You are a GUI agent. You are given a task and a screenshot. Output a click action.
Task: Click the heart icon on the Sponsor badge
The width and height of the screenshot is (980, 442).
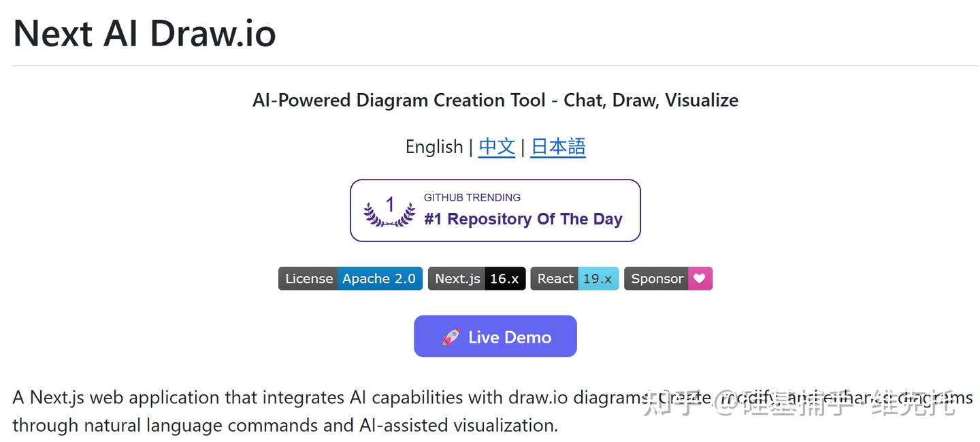tap(700, 278)
